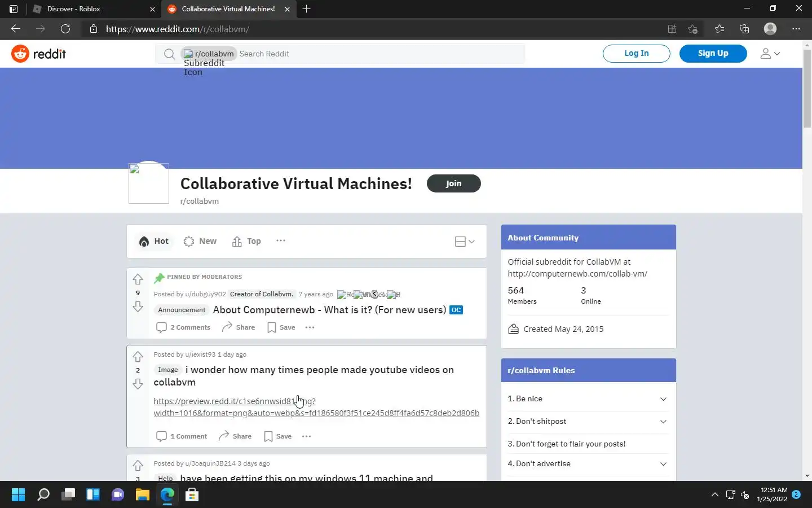Open 1 Comment on youtube videos post
The width and height of the screenshot is (812, 508).
click(x=182, y=436)
